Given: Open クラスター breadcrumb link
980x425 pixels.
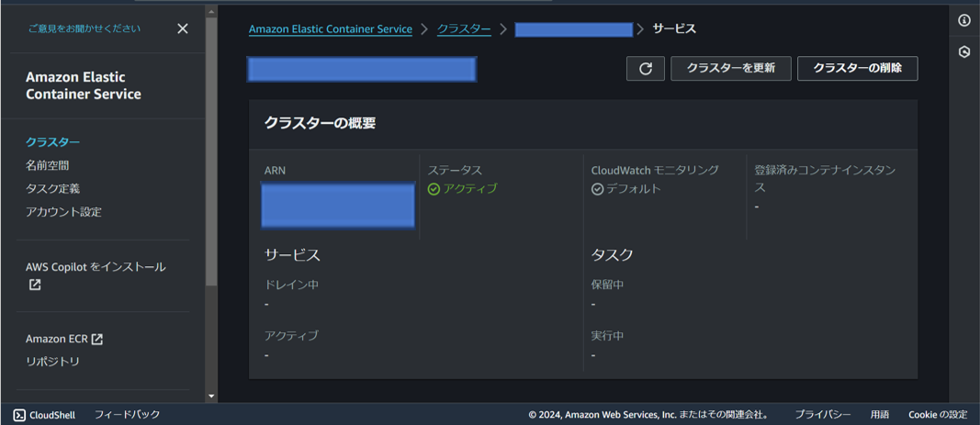Looking at the screenshot, I should click(464, 29).
